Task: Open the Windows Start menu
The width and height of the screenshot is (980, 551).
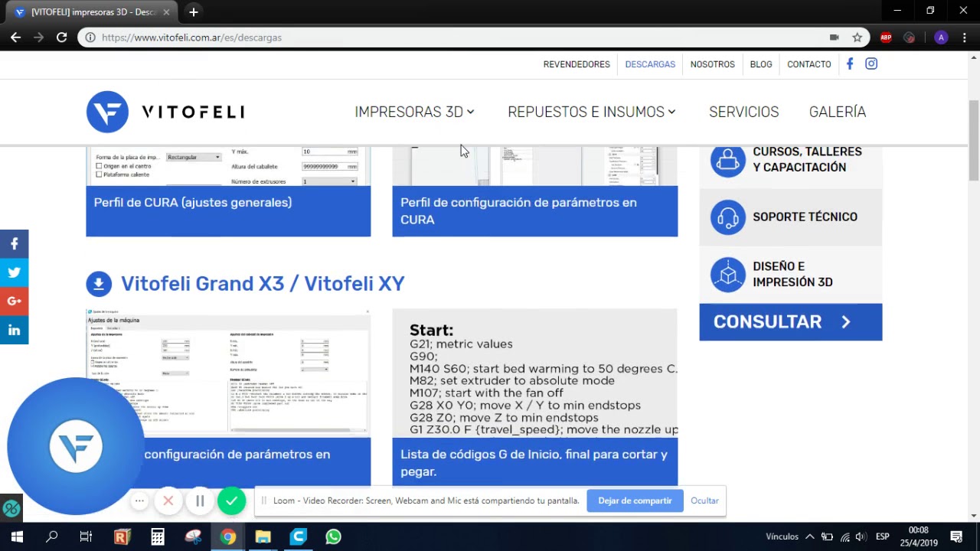Action: 17,536
